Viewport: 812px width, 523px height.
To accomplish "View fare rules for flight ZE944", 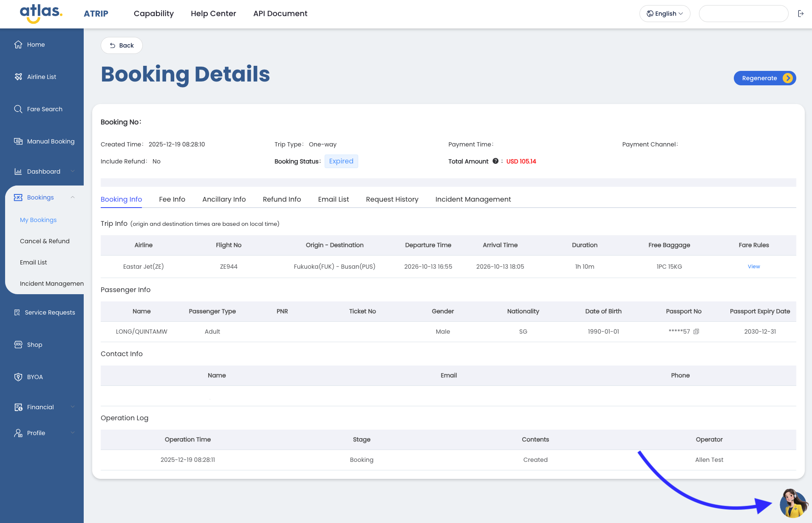I will tap(753, 267).
